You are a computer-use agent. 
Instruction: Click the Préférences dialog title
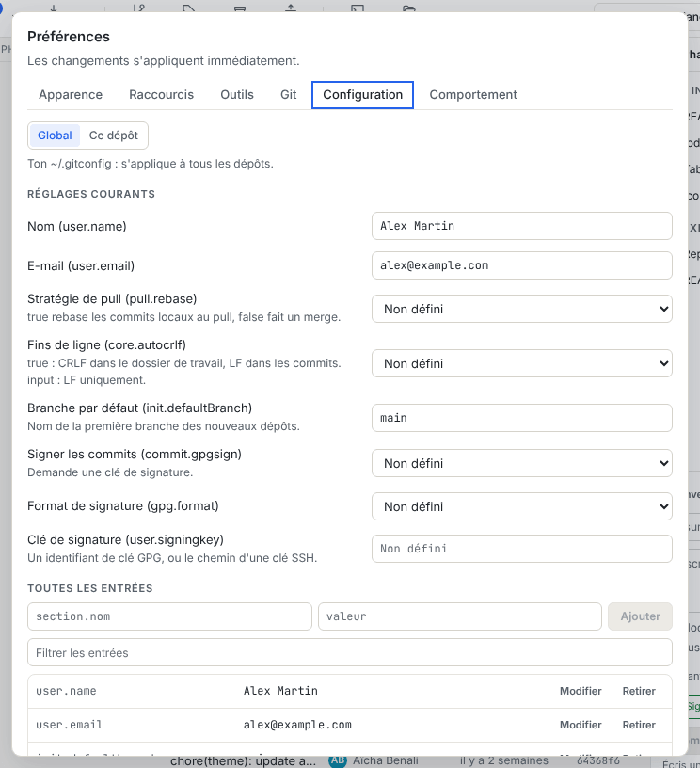click(69, 37)
